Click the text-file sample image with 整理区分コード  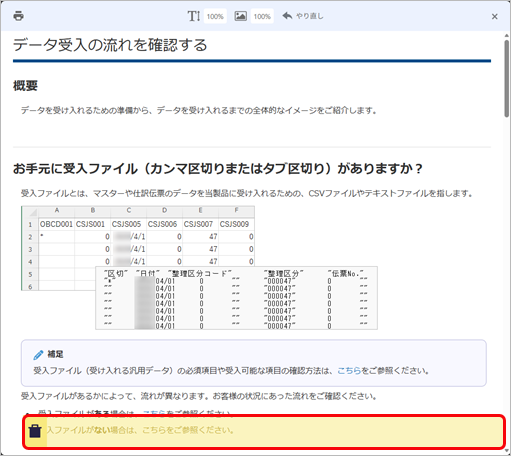click(236, 298)
